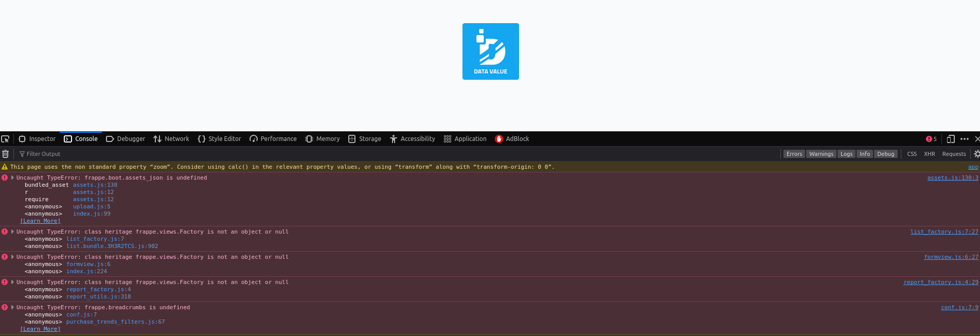The width and height of the screenshot is (980, 336).
Task: Open list_factory.js:7 in stack trace
Action: (95, 239)
